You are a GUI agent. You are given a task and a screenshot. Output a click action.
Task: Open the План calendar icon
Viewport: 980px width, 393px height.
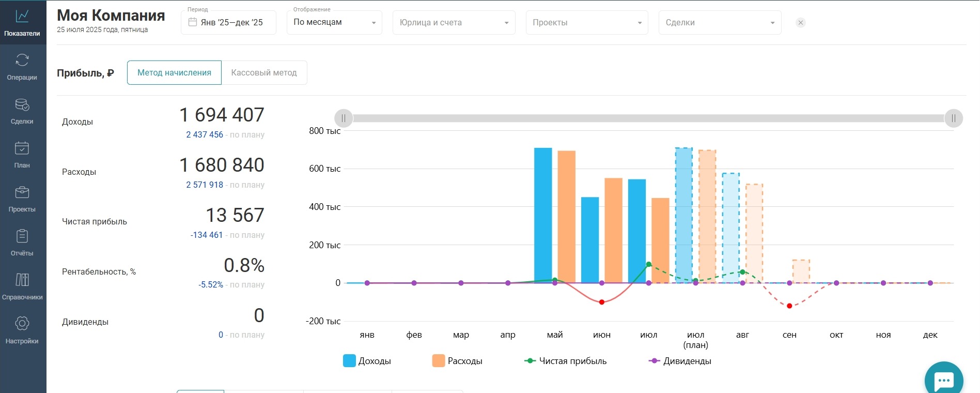coord(22,149)
